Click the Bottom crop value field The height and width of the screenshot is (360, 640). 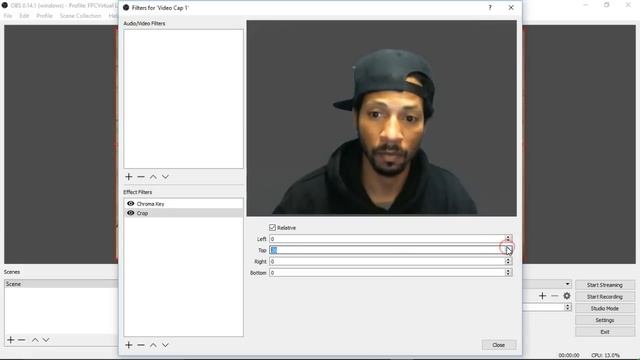(387, 272)
